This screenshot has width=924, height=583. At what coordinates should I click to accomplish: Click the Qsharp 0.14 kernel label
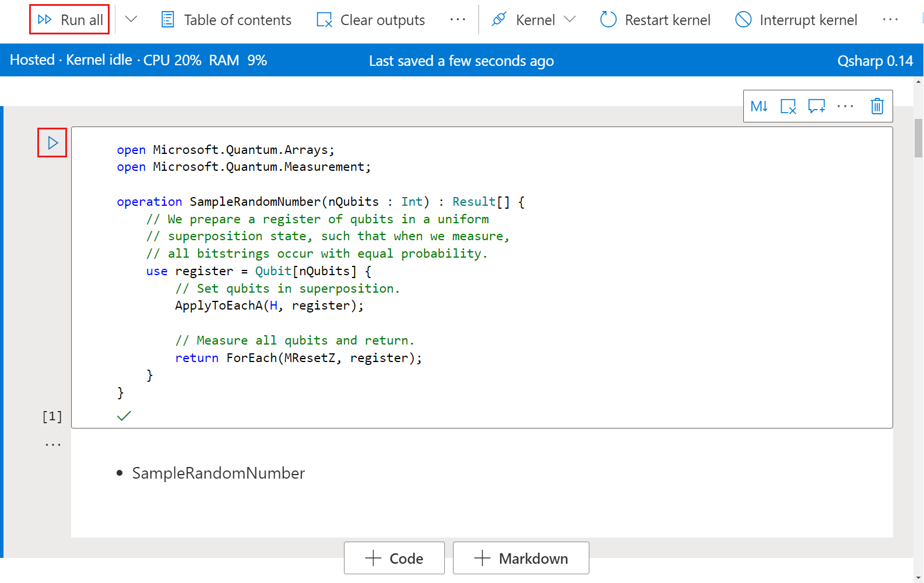click(875, 61)
